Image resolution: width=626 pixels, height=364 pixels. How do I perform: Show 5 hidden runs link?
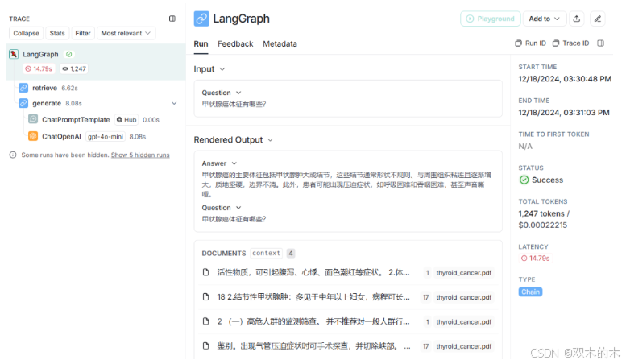(x=140, y=155)
